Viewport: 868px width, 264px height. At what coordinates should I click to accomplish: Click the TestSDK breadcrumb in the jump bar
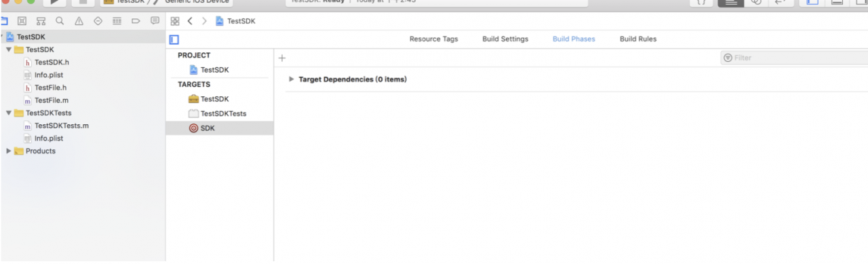click(x=235, y=21)
